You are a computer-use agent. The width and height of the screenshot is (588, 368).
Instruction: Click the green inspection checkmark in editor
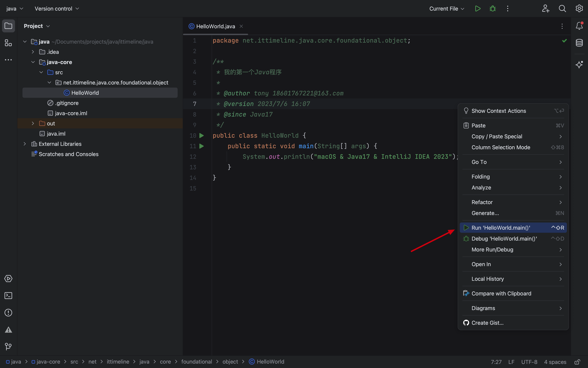tap(564, 41)
